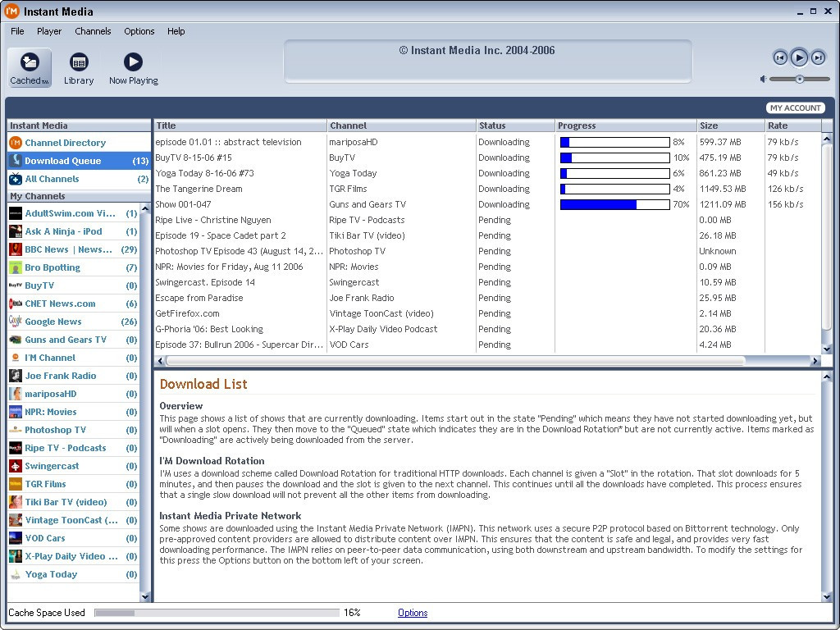Open the Now Playing toolbar icon
Image resolution: width=840 pixels, height=630 pixels.
click(134, 68)
